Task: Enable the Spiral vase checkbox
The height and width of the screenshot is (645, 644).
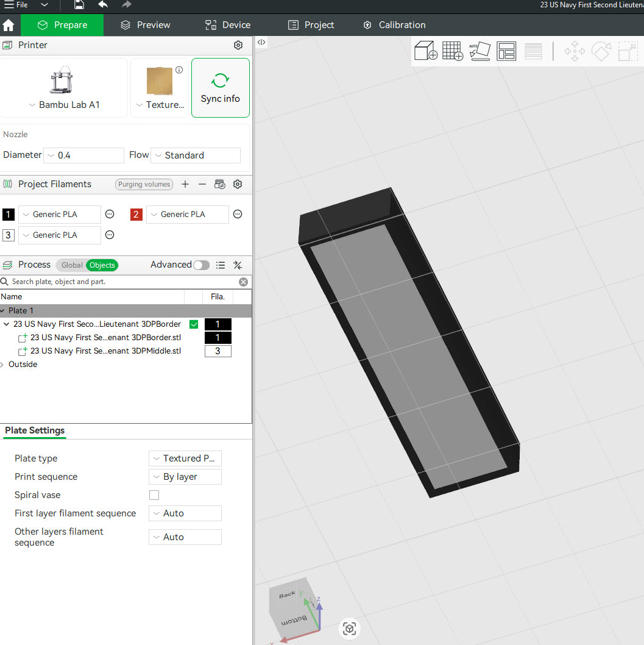Action: coord(154,495)
